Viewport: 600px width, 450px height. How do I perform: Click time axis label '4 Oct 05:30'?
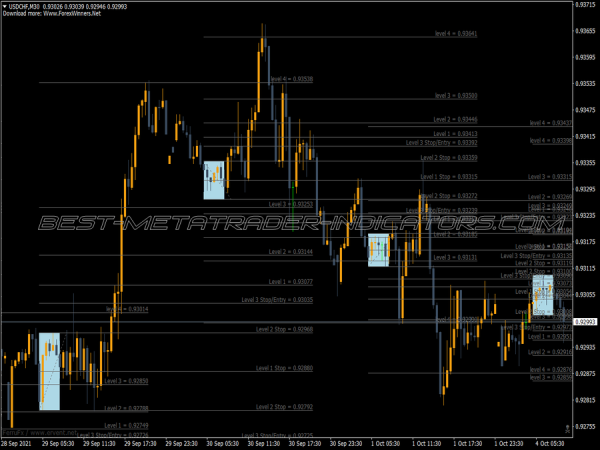click(550, 444)
